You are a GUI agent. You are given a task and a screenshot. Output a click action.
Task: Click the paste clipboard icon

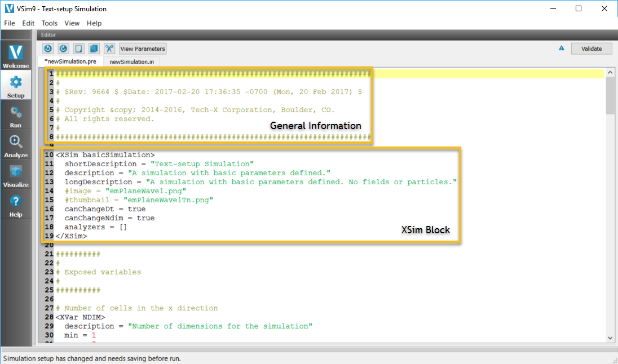pyautogui.click(x=78, y=48)
